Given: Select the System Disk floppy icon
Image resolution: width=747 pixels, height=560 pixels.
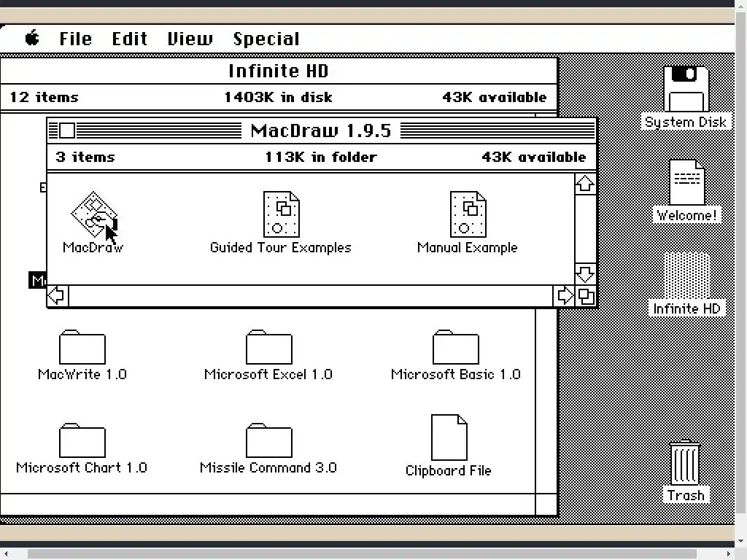Looking at the screenshot, I should click(686, 89).
